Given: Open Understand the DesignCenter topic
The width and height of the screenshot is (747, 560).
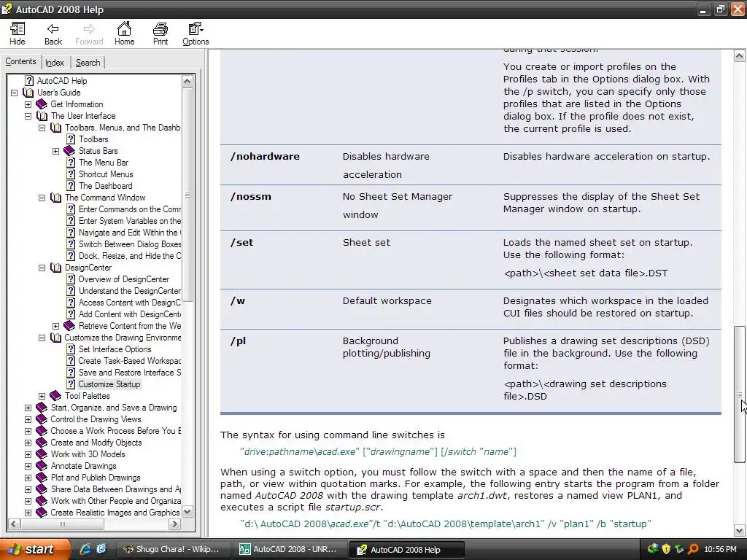Looking at the screenshot, I should [x=130, y=291].
